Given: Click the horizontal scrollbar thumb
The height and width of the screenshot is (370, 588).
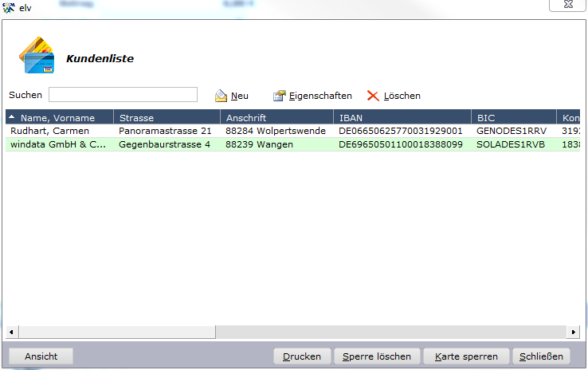Looking at the screenshot, I should [117, 332].
